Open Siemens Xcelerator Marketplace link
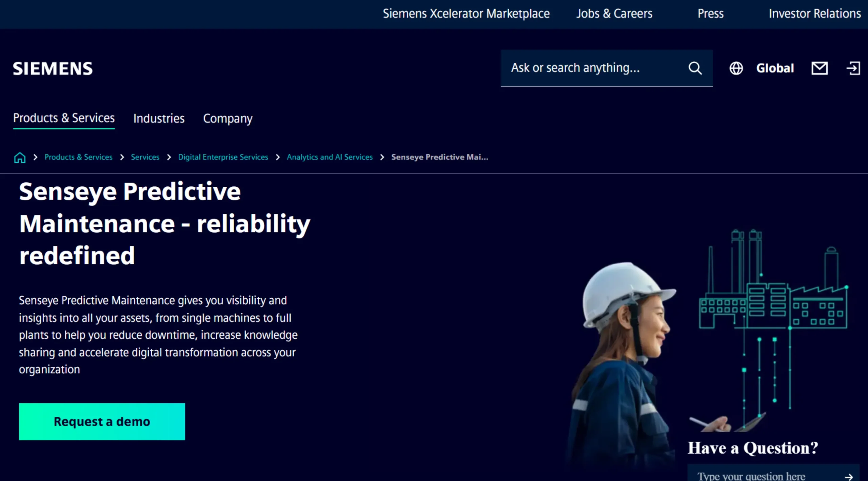Screen dimensions: 868x481 coord(466,14)
